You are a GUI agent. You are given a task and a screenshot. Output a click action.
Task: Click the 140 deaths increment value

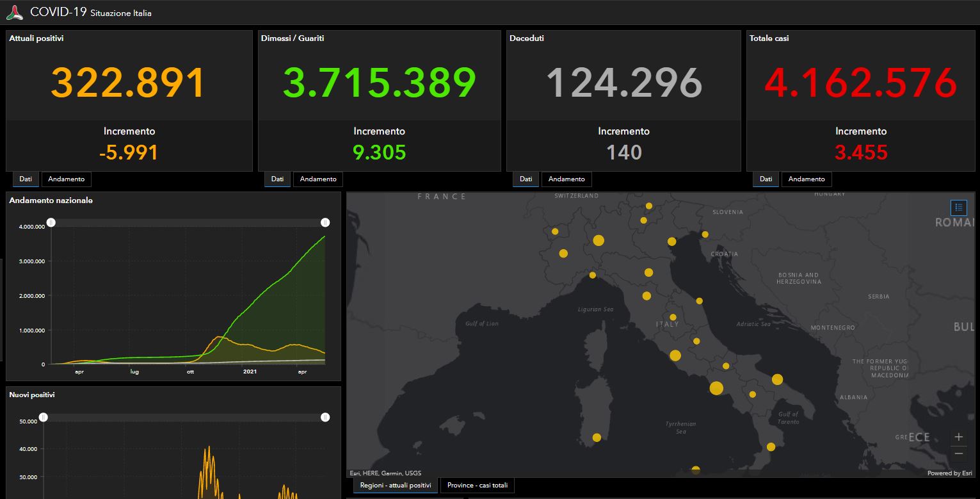tap(624, 152)
